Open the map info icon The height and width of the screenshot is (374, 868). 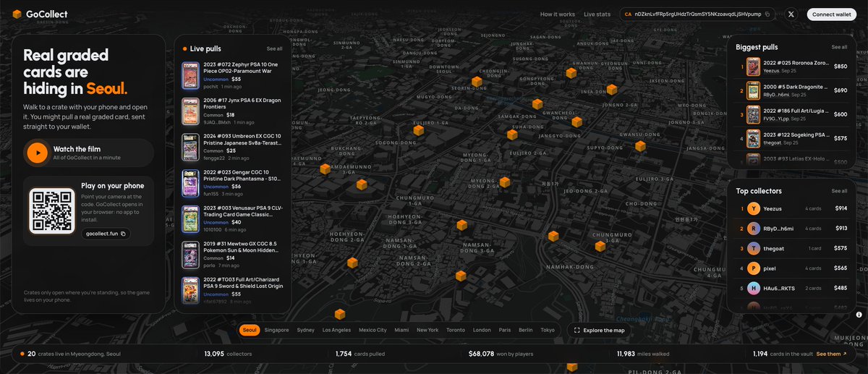click(x=859, y=315)
